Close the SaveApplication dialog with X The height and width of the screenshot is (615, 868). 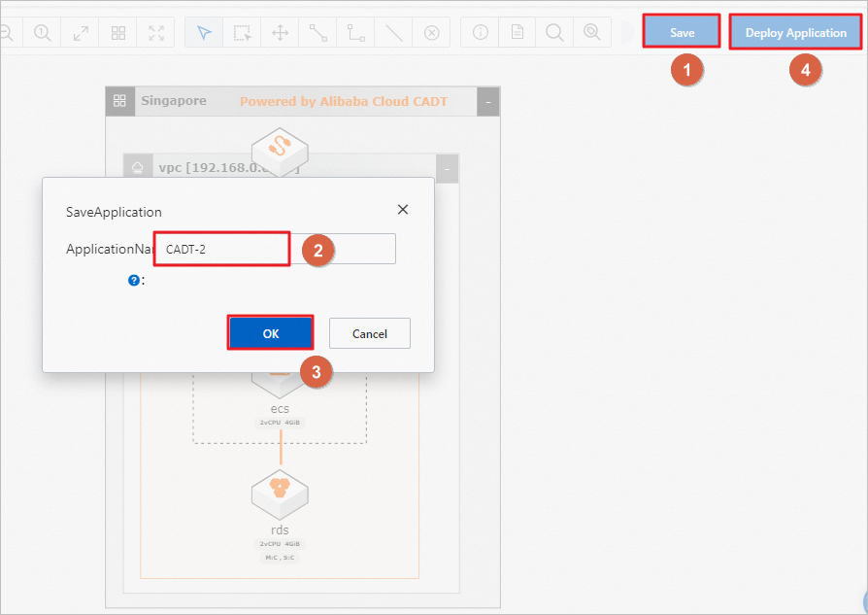403,210
